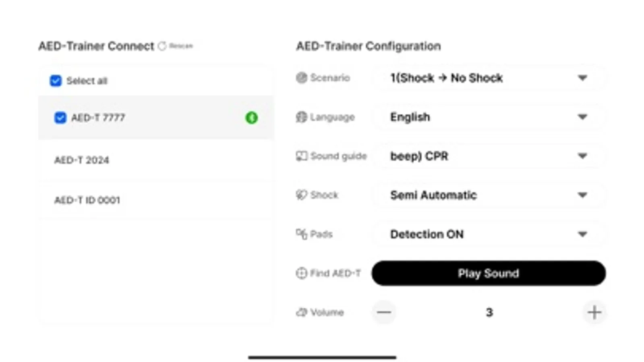Click the Pads icon
The image size is (644, 362).
click(301, 234)
